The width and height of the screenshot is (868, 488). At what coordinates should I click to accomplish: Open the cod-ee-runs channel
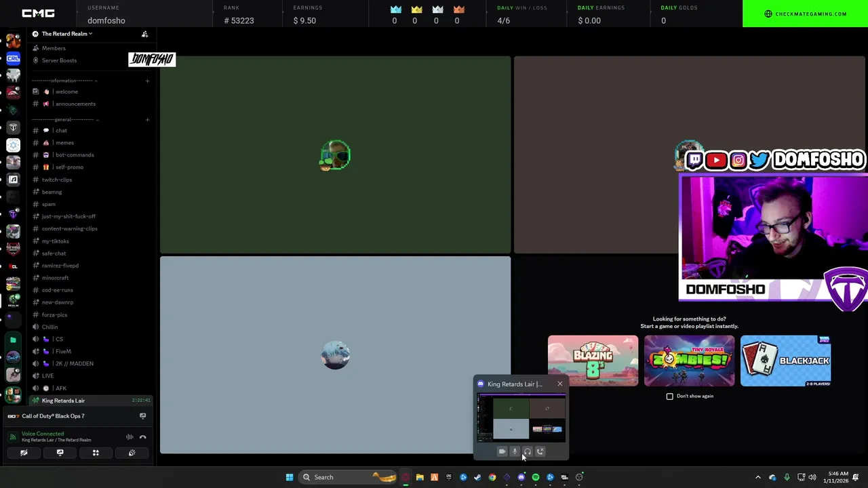click(x=57, y=290)
